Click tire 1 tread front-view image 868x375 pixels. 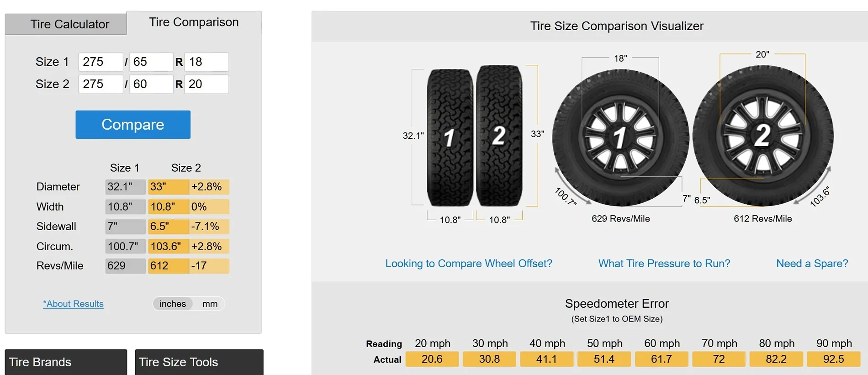(450, 137)
